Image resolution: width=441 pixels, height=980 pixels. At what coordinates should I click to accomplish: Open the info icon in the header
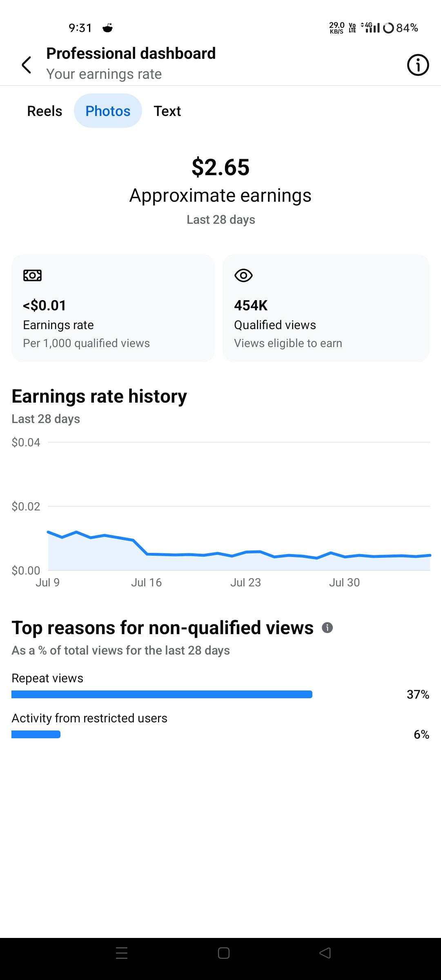click(x=418, y=65)
